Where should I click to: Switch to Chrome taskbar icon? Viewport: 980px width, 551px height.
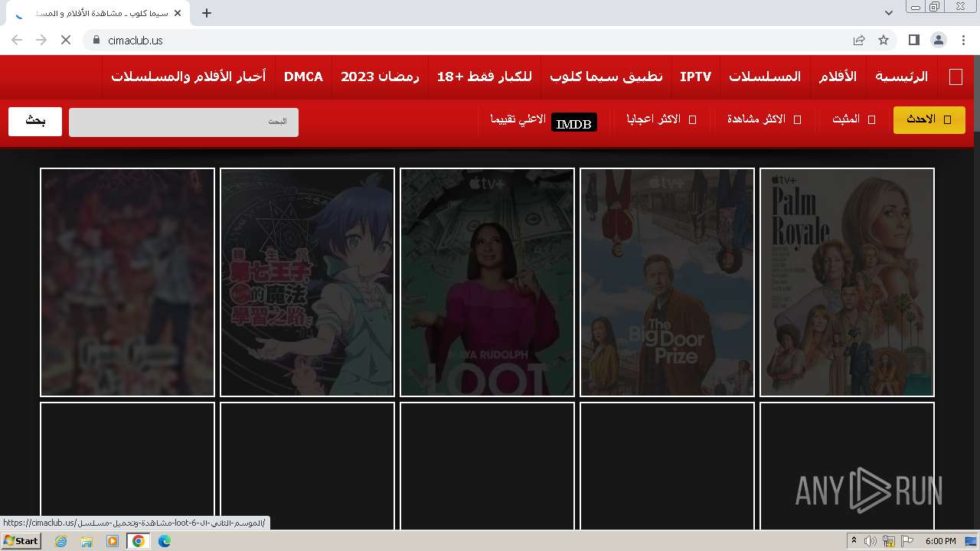pos(139,541)
